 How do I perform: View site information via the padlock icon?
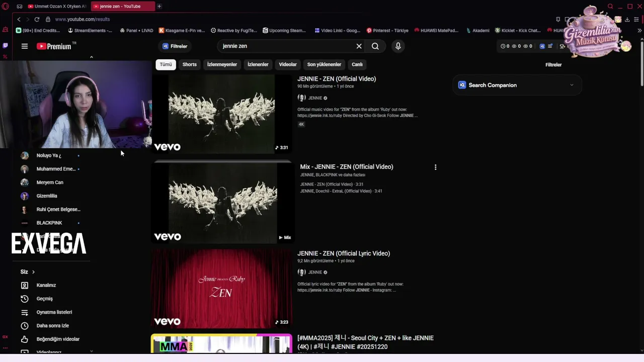[48, 19]
